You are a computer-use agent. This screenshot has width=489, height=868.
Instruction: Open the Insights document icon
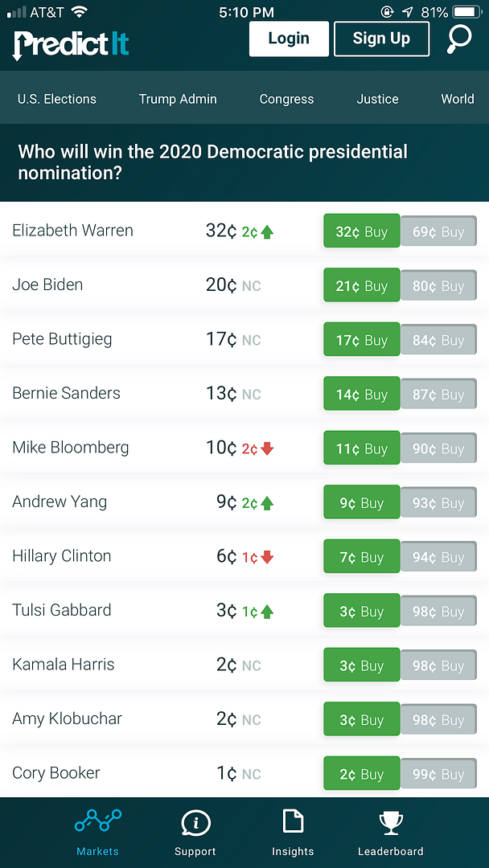point(293,821)
